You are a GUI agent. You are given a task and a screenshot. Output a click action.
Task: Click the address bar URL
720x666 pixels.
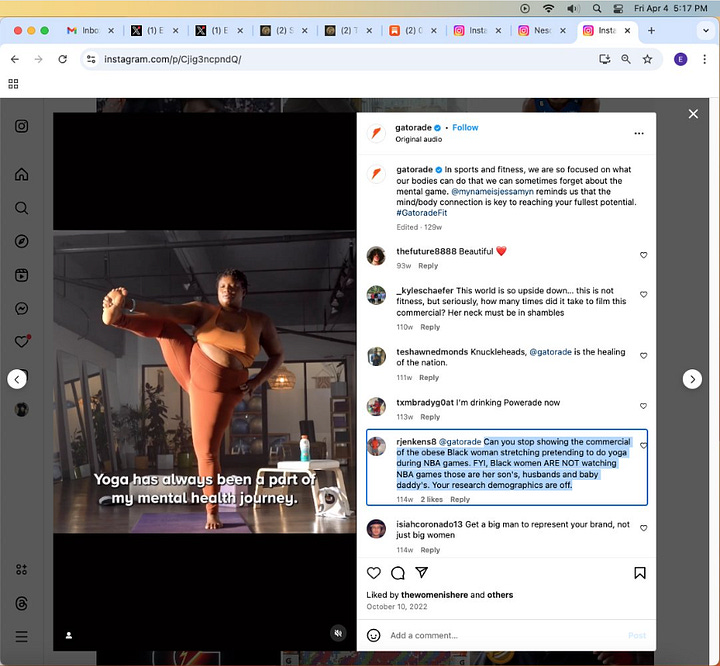point(173,59)
